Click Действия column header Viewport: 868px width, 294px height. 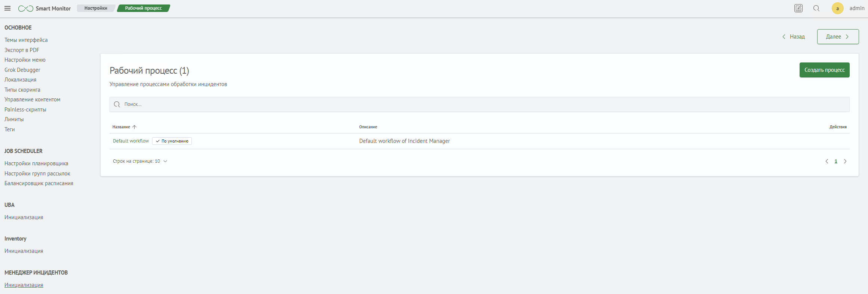click(838, 127)
